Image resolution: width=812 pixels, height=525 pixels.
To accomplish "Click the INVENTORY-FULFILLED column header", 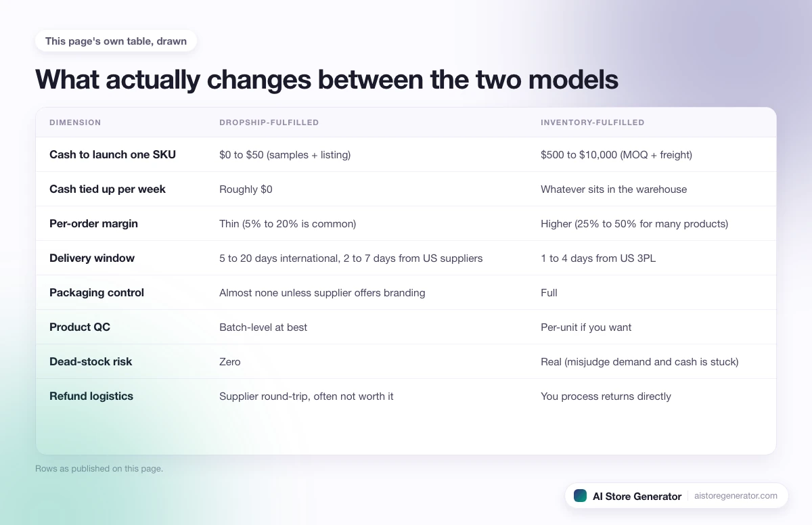I will 592,122.
